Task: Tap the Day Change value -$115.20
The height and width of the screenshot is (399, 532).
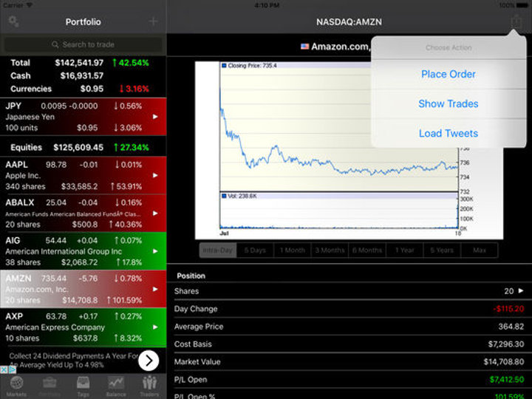Action: (508, 309)
